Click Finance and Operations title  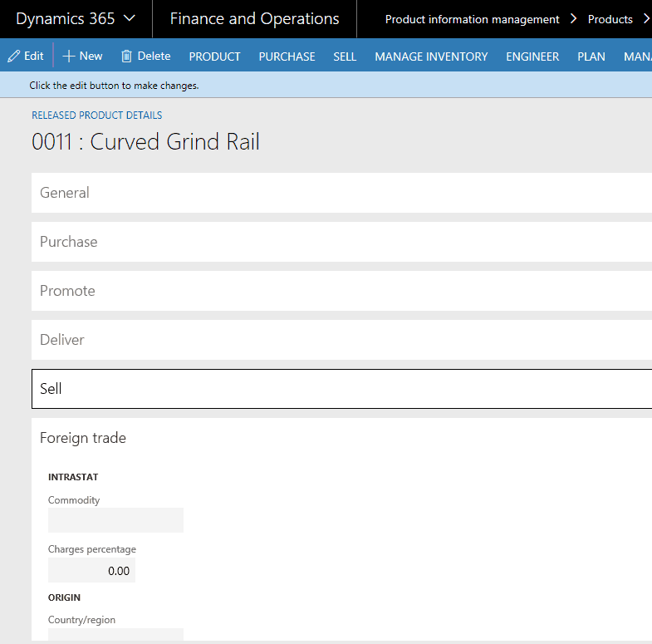click(x=254, y=19)
